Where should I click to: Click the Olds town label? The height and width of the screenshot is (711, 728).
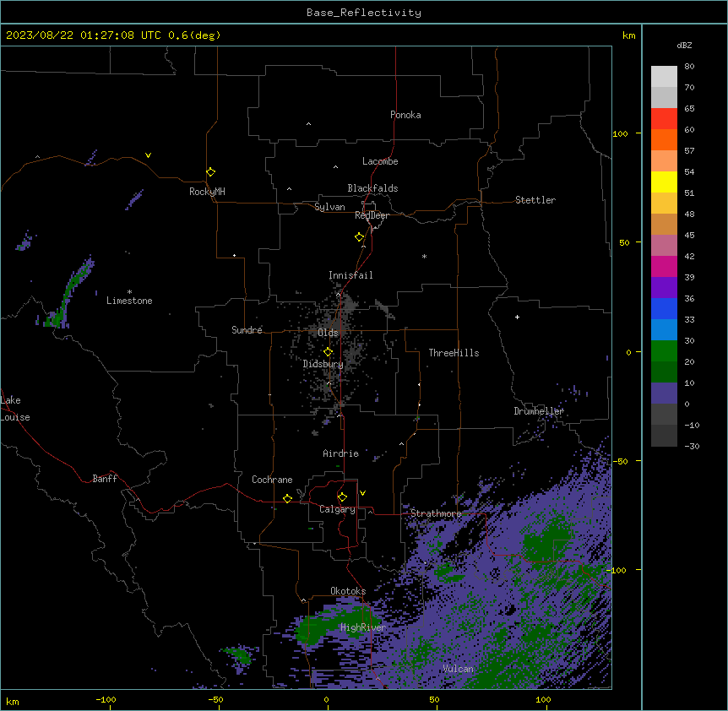(328, 333)
